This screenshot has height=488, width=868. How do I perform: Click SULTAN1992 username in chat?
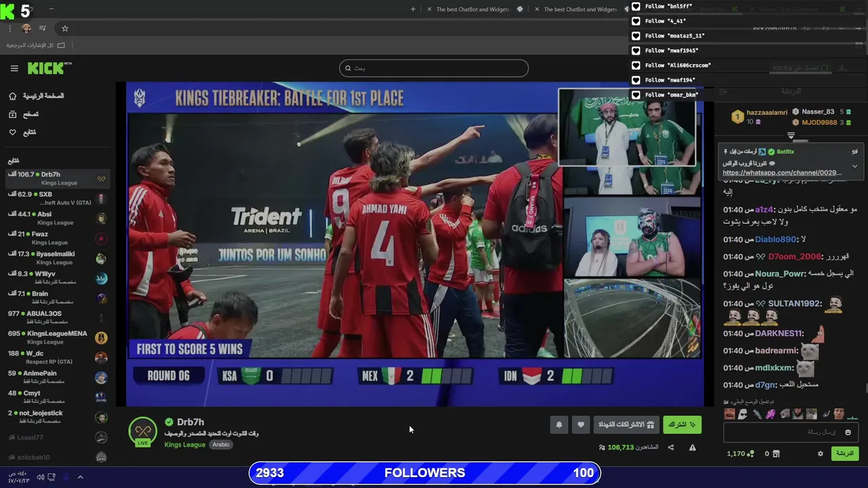pyautogui.click(x=795, y=304)
